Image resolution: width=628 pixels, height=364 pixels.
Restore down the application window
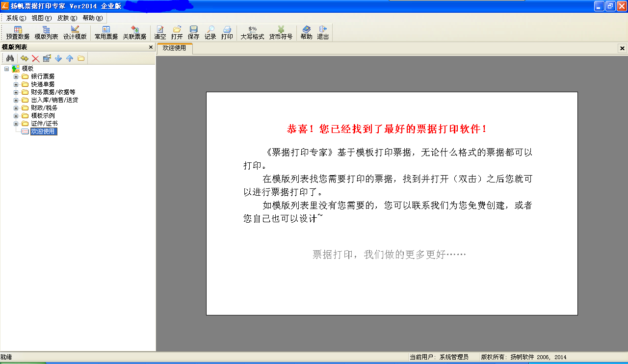(610, 6)
